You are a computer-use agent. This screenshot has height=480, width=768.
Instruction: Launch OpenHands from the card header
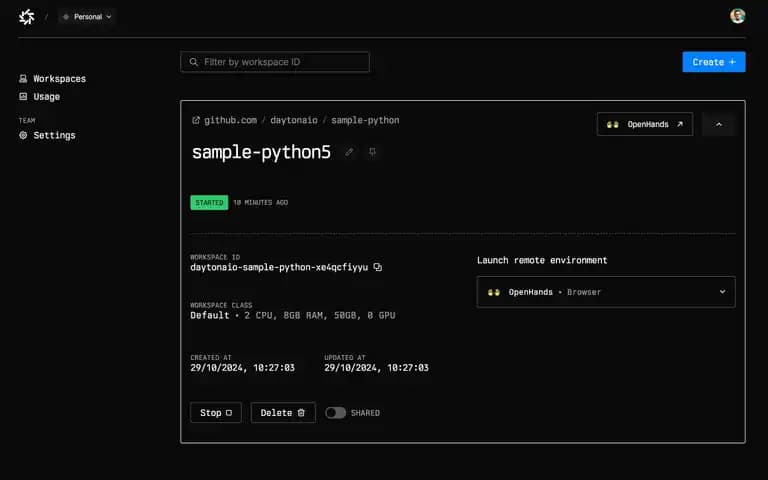pyautogui.click(x=645, y=124)
